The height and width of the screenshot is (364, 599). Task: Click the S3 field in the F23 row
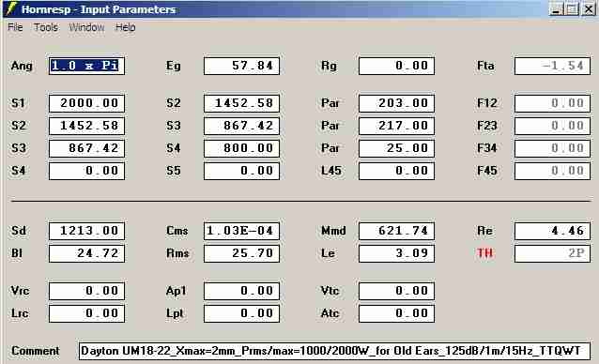pos(241,126)
